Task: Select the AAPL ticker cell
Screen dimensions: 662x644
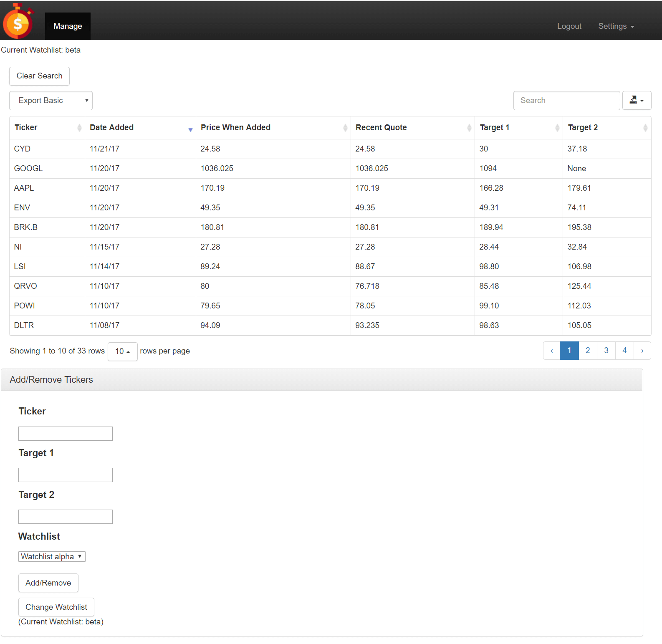Action: click(x=47, y=188)
